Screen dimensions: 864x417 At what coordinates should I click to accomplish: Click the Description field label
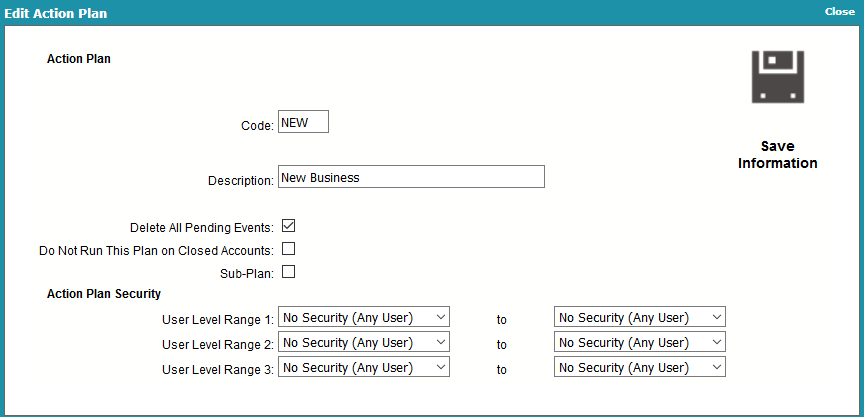pos(241,181)
